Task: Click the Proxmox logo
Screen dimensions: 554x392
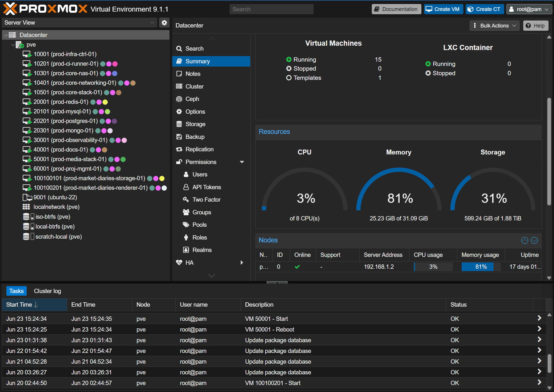Action: tap(45, 9)
